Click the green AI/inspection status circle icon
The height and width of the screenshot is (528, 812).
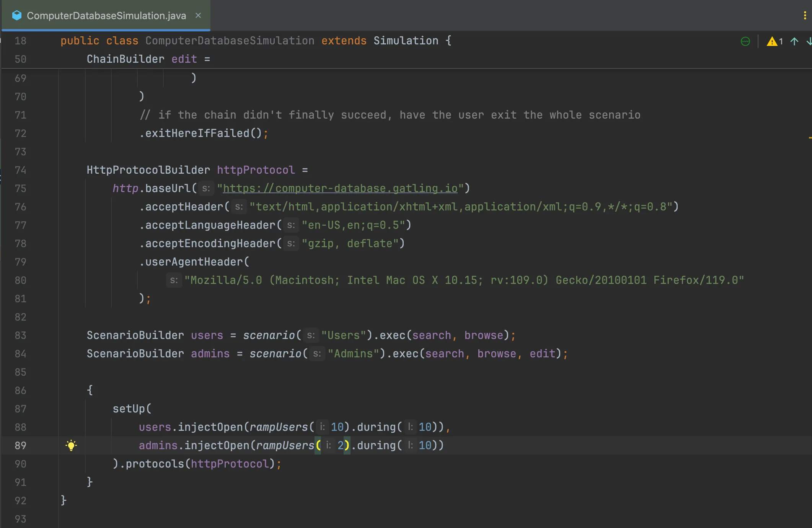[745, 41]
